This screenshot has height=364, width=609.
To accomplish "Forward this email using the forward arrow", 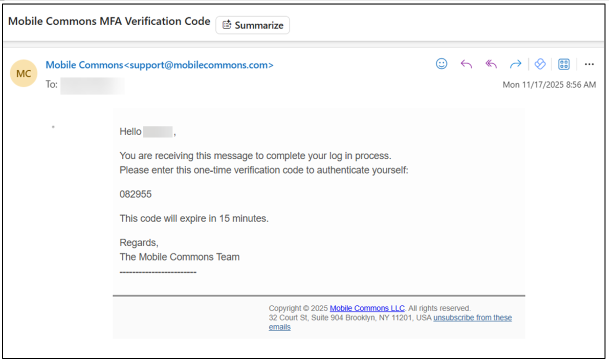I will tap(515, 64).
